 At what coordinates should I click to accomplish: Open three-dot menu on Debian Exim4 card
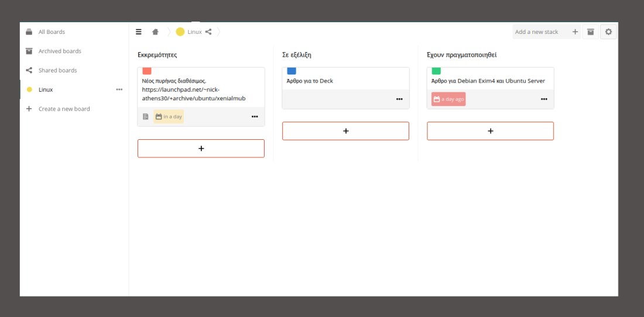click(x=544, y=99)
